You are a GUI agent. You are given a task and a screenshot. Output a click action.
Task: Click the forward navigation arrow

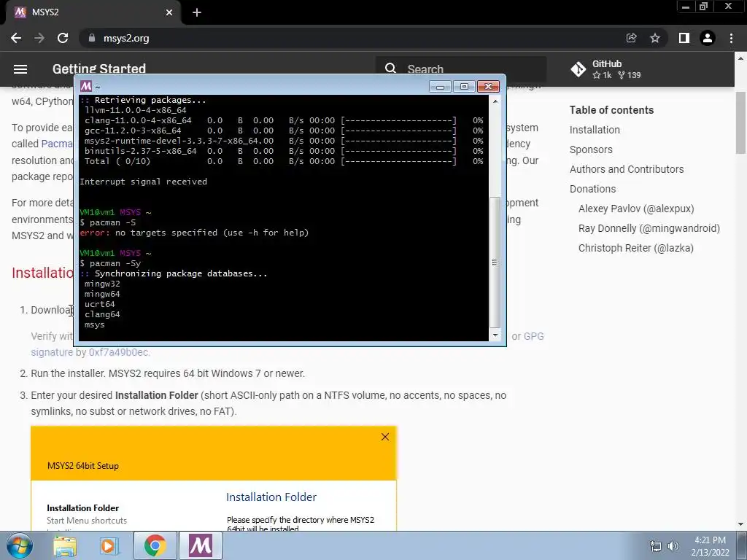(39, 38)
